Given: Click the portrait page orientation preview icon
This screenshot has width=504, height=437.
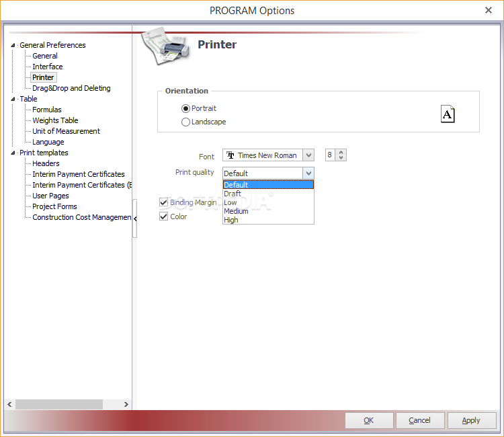Looking at the screenshot, I should [x=448, y=114].
